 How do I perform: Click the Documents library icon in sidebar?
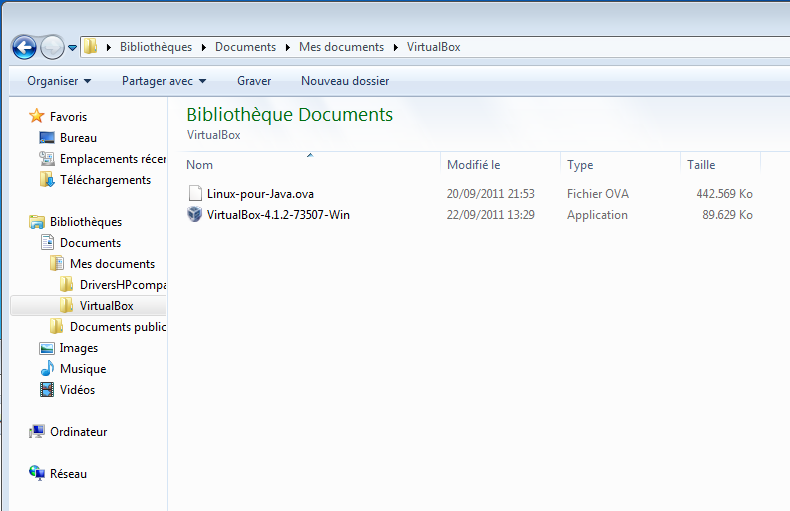click(47, 242)
